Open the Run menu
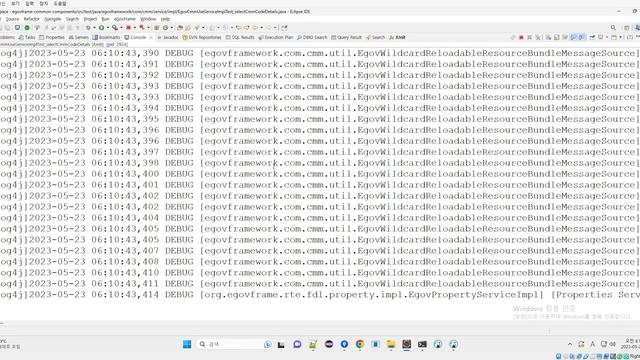The width and height of the screenshot is (640, 360). pyautogui.click(x=105, y=19)
